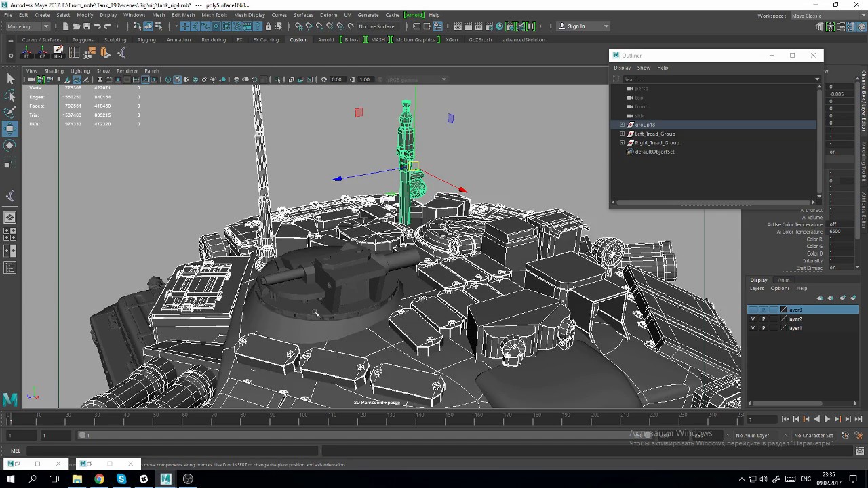868x488 pixels.
Task: Create a new scene from toolbar
Action: pos(65,26)
